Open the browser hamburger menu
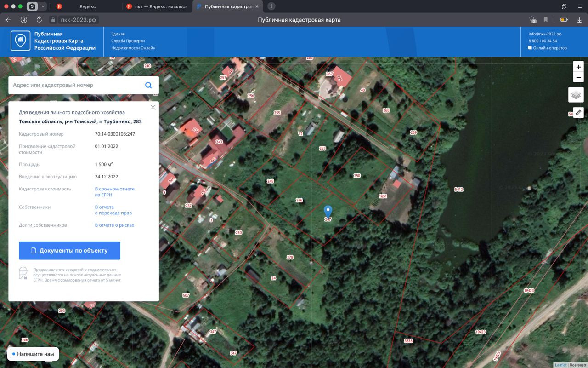The height and width of the screenshot is (368, 588). [579, 6]
